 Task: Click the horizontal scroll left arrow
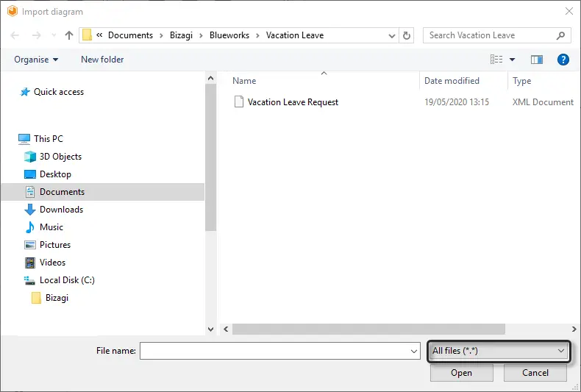pos(226,329)
